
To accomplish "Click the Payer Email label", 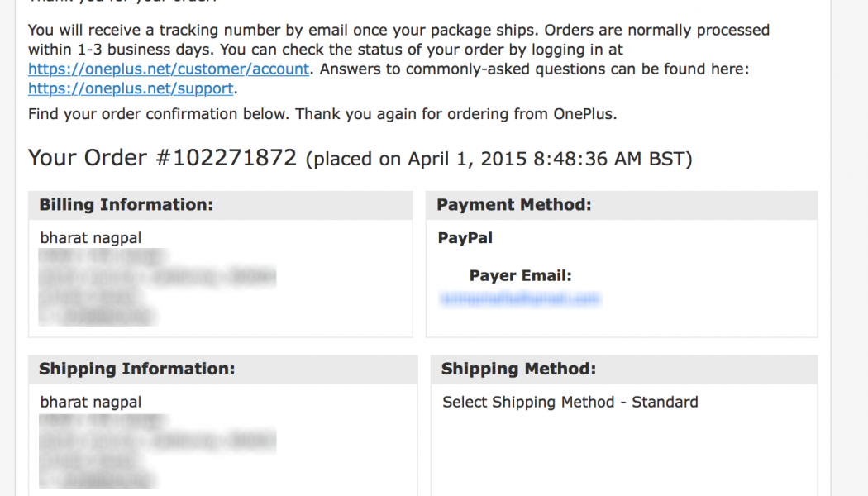I will click(x=520, y=276).
